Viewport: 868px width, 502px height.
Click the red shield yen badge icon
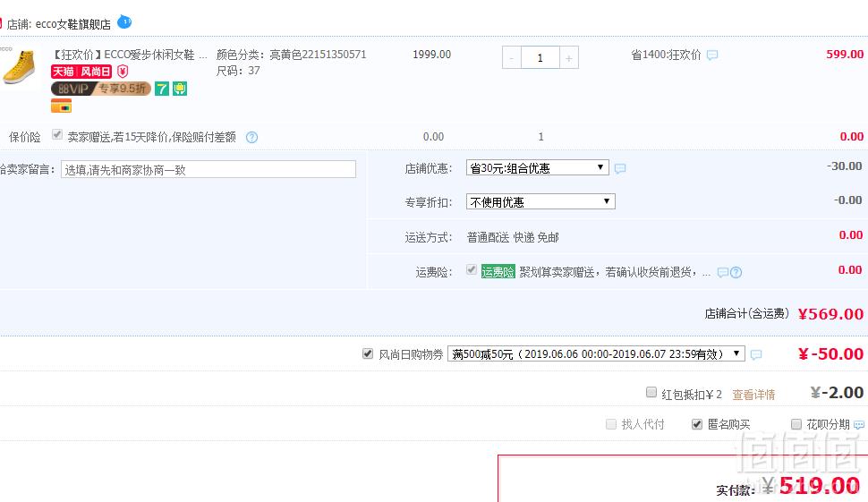click(123, 72)
